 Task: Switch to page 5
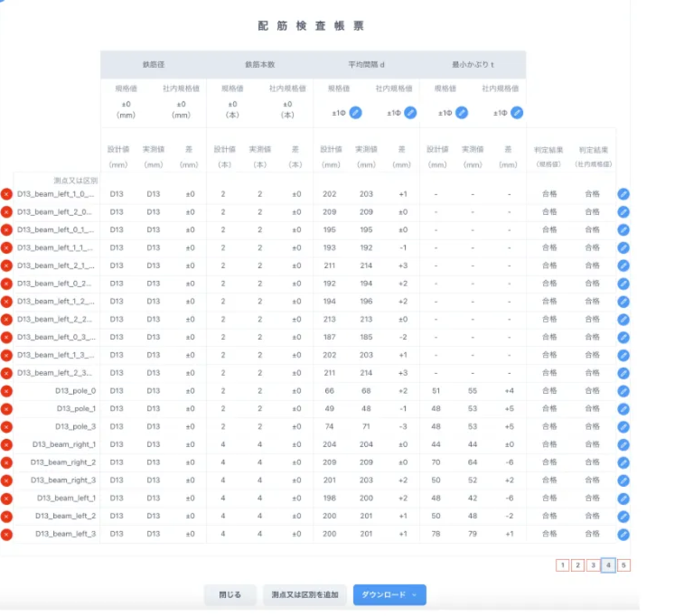624,565
